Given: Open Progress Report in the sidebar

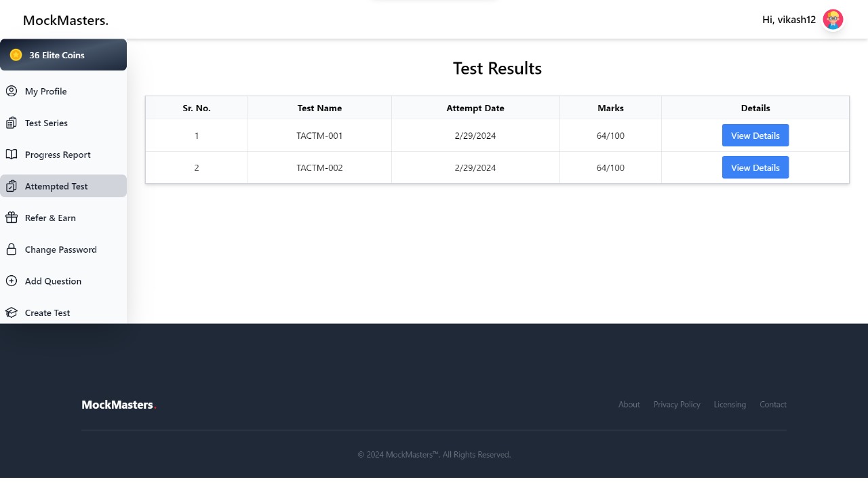Looking at the screenshot, I should point(63,155).
